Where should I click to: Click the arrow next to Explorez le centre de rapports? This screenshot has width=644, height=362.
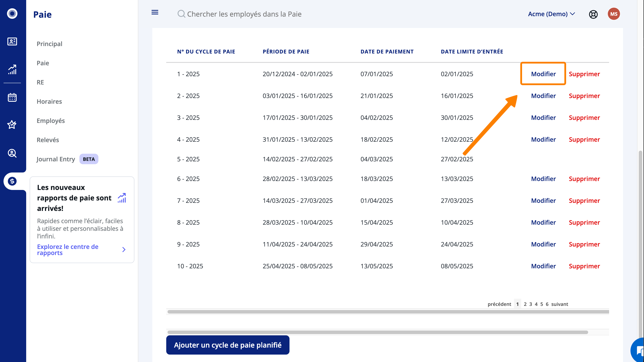click(124, 249)
